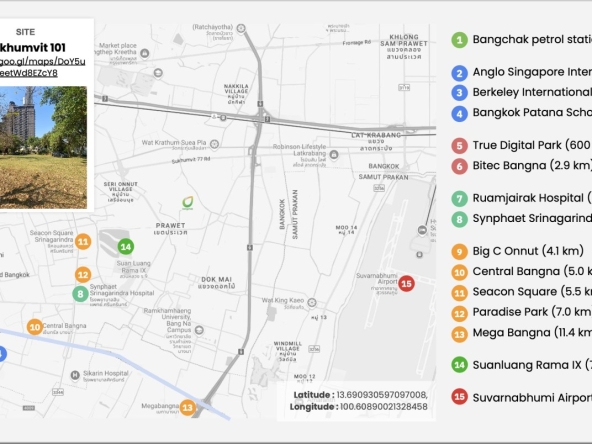Screen dimensions: 592x444
Task: Click teal map marker 8 at Synphaet Hospital
Action: coord(80,294)
